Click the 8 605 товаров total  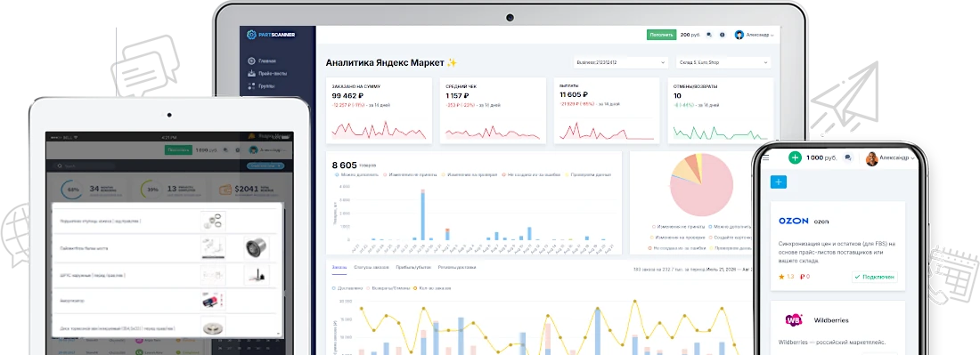tap(354, 165)
